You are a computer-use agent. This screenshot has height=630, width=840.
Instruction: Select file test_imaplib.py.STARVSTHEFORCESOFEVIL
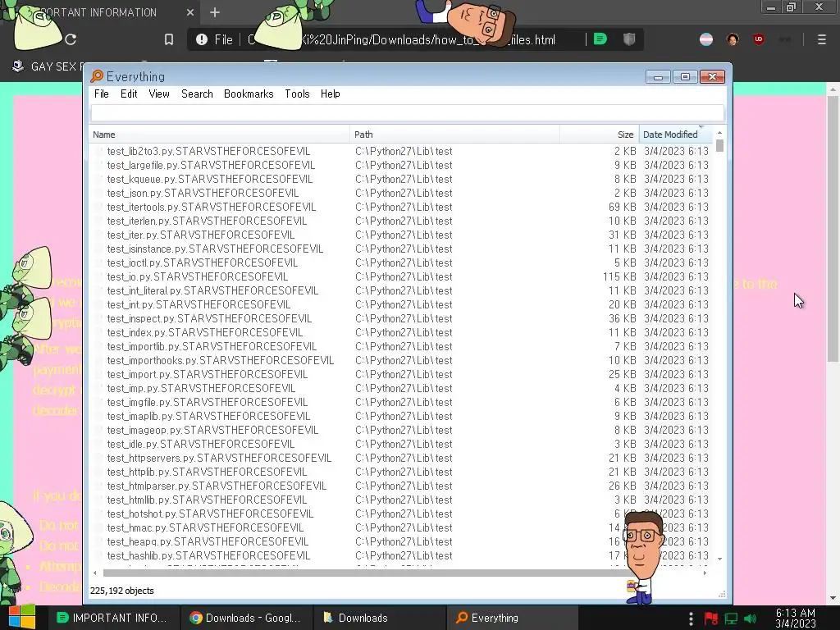208,416
